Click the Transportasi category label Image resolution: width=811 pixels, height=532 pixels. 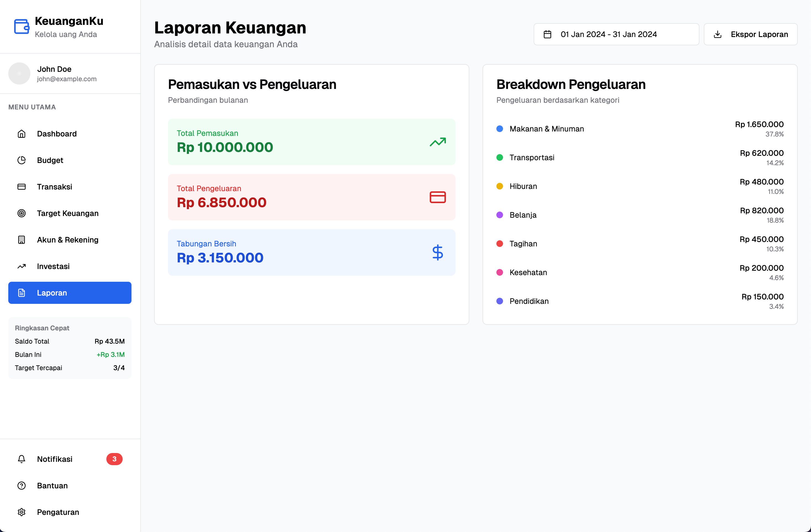(531, 157)
